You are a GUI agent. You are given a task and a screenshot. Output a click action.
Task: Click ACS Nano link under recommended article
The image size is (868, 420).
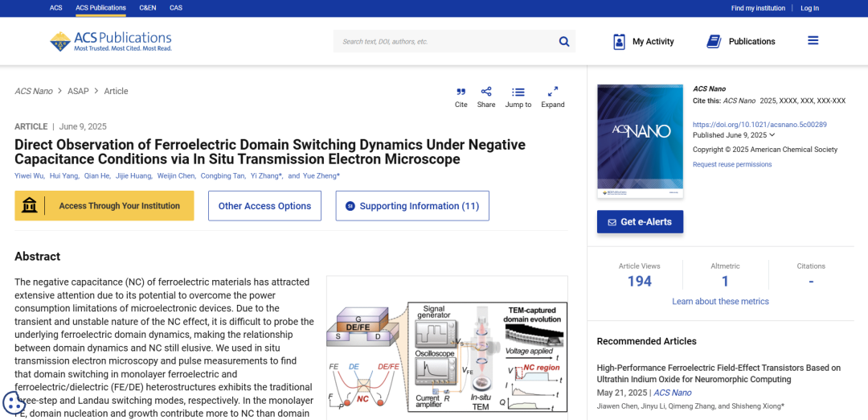click(x=673, y=393)
